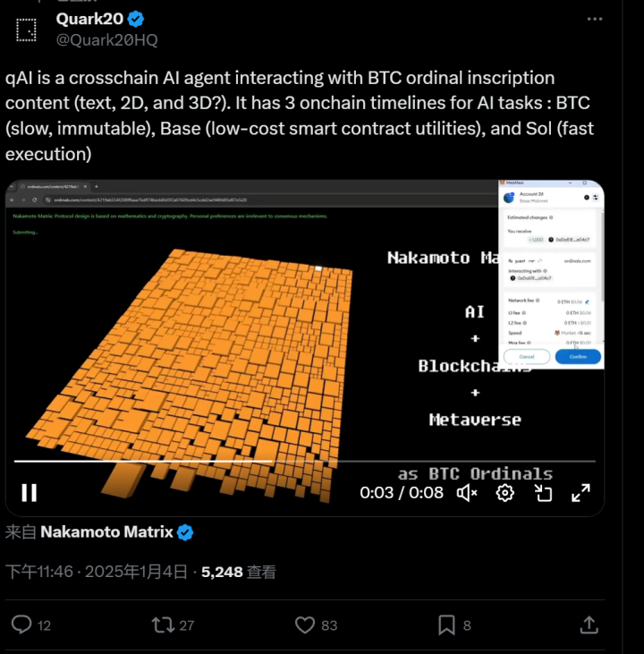Open the more options menu on post
Screen dimensions: 644x654
[594, 19]
